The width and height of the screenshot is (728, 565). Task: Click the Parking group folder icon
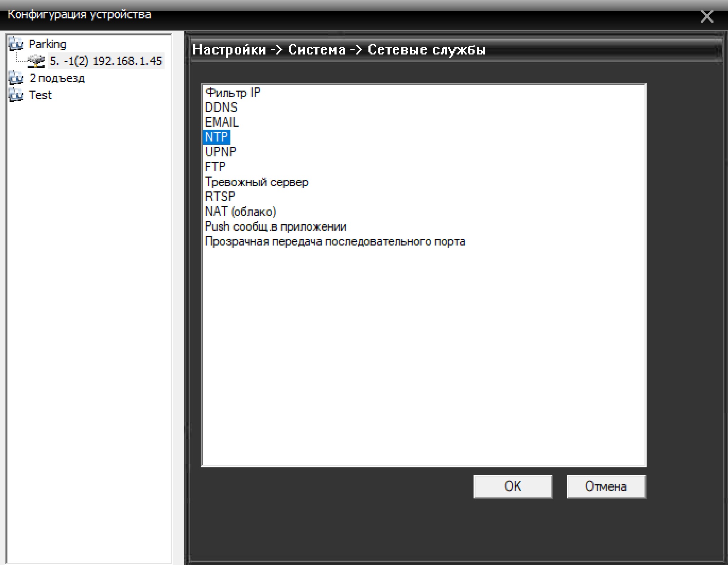(x=16, y=44)
